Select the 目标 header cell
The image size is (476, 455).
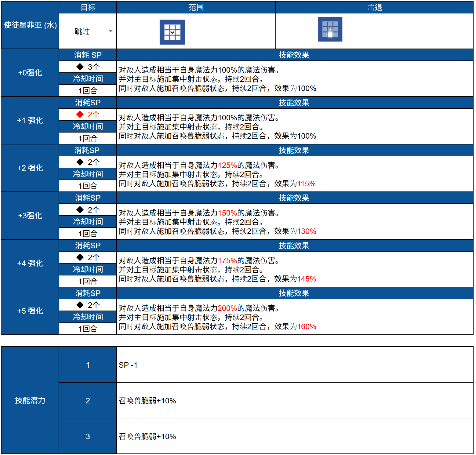click(x=88, y=7)
